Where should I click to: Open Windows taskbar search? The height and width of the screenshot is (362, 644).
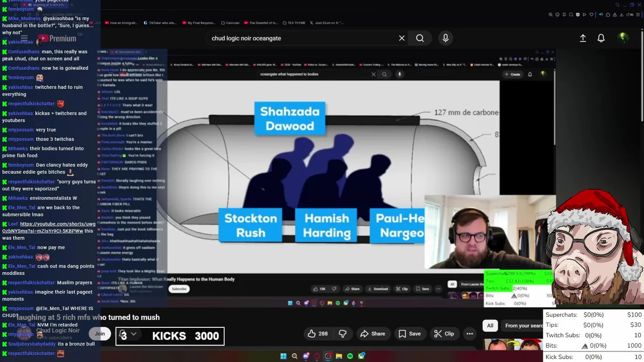click(x=294, y=356)
